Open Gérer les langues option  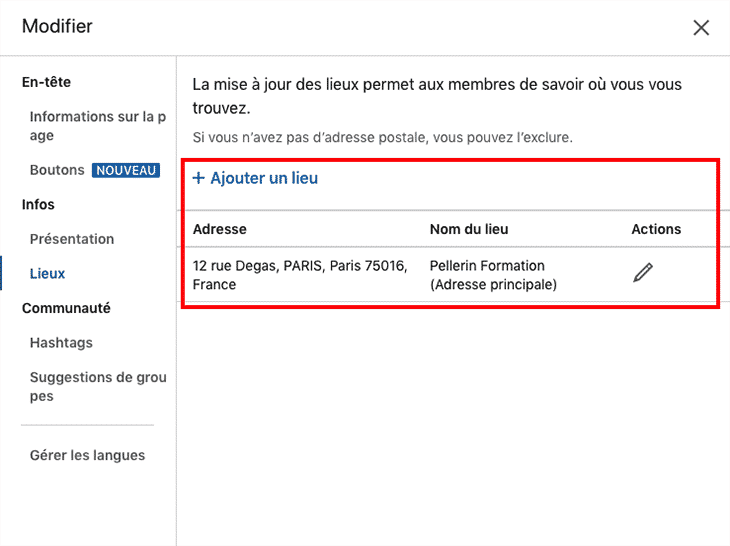pyautogui.click(x=88, y=455)
